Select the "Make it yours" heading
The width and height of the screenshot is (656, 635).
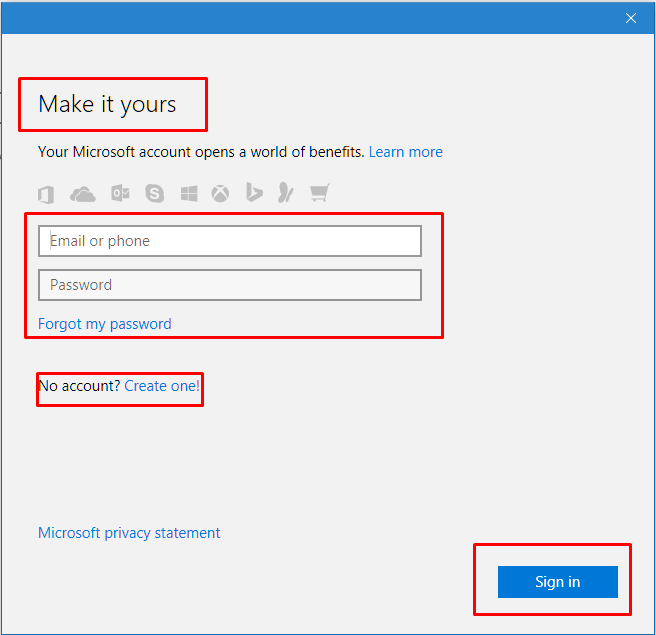coord(108,104)
